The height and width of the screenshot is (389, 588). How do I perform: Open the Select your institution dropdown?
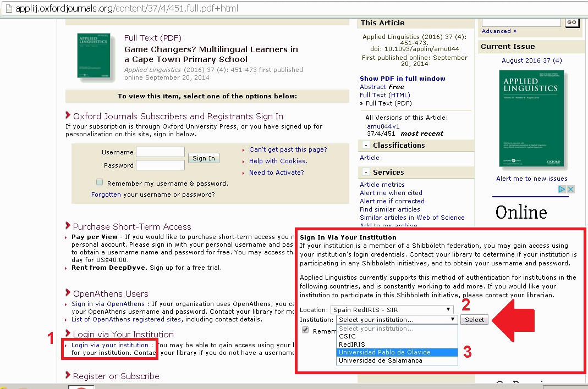pos(397,320)
